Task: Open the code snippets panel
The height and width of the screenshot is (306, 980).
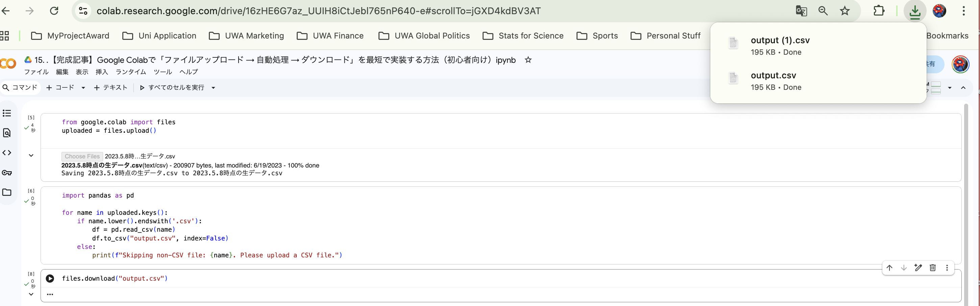Action: tap(6, 153)
